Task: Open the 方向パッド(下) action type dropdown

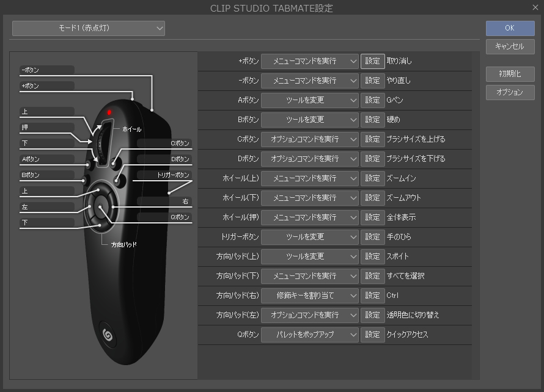Action: (x=309, y=276)
